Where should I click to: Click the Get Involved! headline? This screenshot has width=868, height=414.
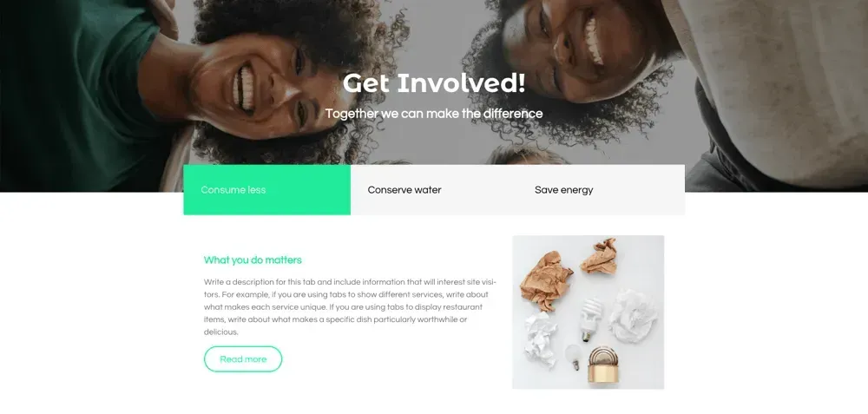(x=434, y=83)
